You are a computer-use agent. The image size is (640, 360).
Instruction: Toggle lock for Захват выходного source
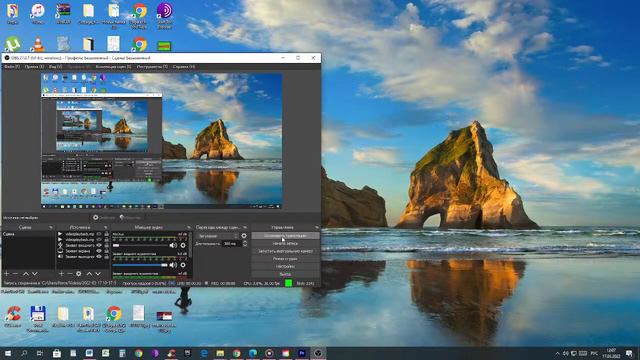point(106,257)
